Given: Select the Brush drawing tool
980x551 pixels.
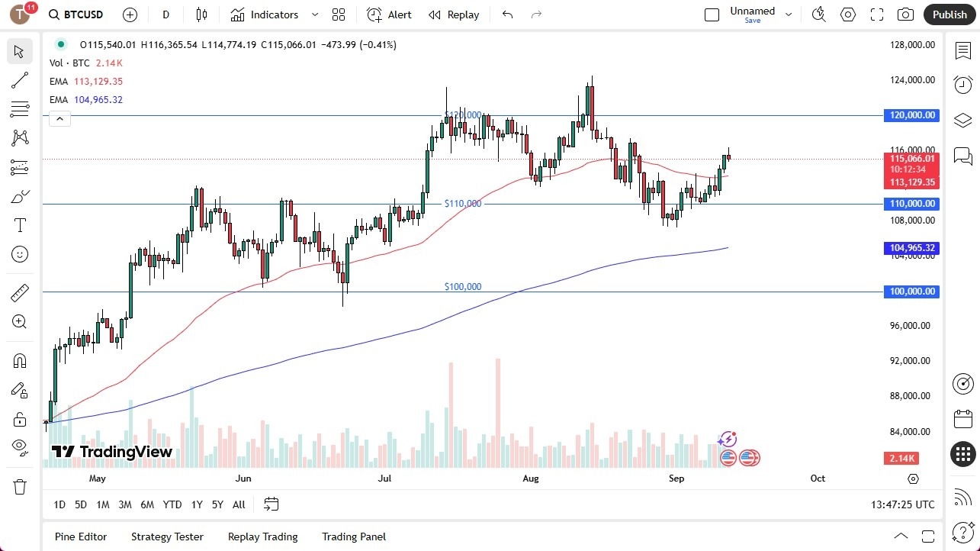Looking at the screenshot, I should click(x=19, y=196).
